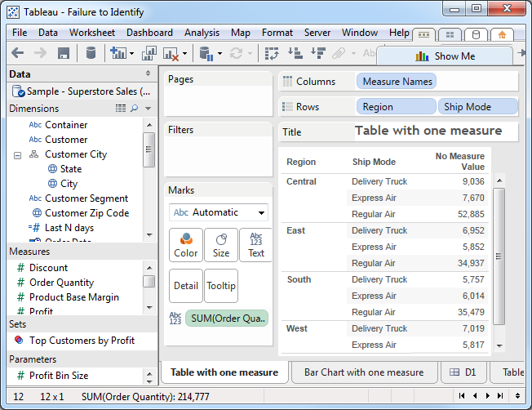Click the Group members paperclip icon

coord(339,53)
